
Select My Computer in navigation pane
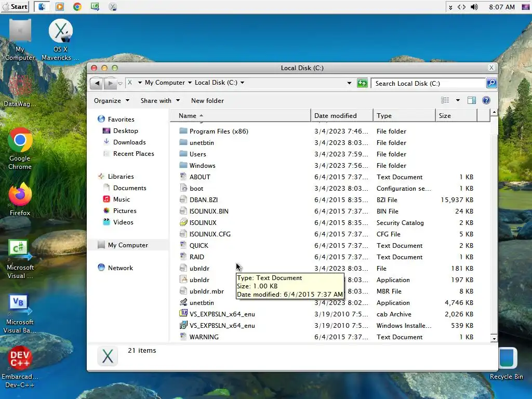[128, 245]
